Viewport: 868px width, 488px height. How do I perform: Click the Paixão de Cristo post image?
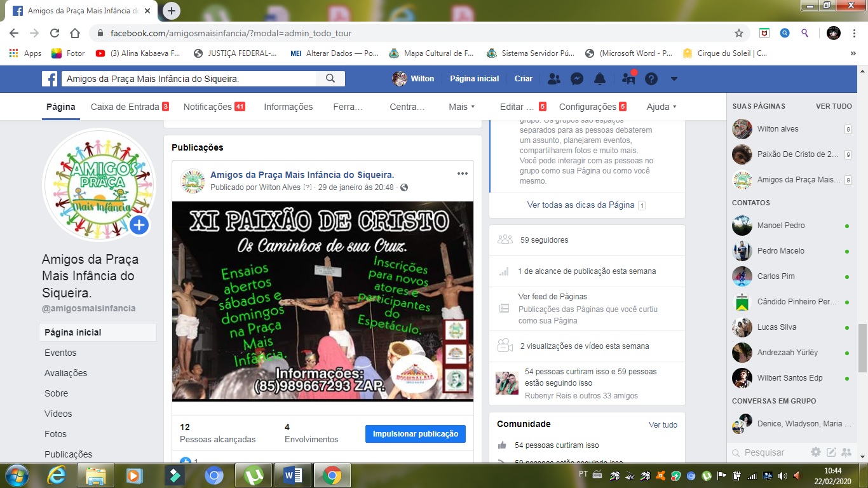[323, 301]
